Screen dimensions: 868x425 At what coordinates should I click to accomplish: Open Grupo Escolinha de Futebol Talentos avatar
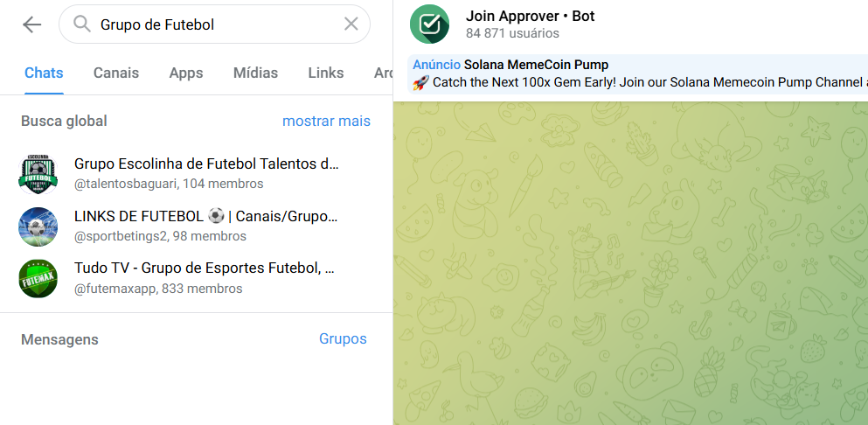coord(38,174)
